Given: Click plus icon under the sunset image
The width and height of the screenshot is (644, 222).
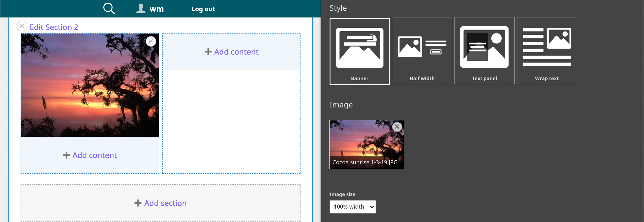Looking at the screenshot, I should pyautogui.click(x=66, y=155).
